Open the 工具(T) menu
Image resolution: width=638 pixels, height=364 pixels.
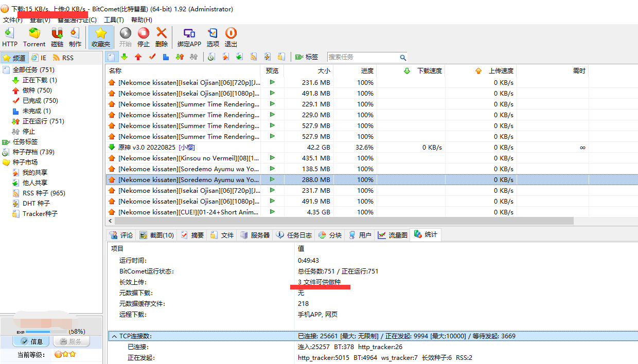click(x=114, y=20)
